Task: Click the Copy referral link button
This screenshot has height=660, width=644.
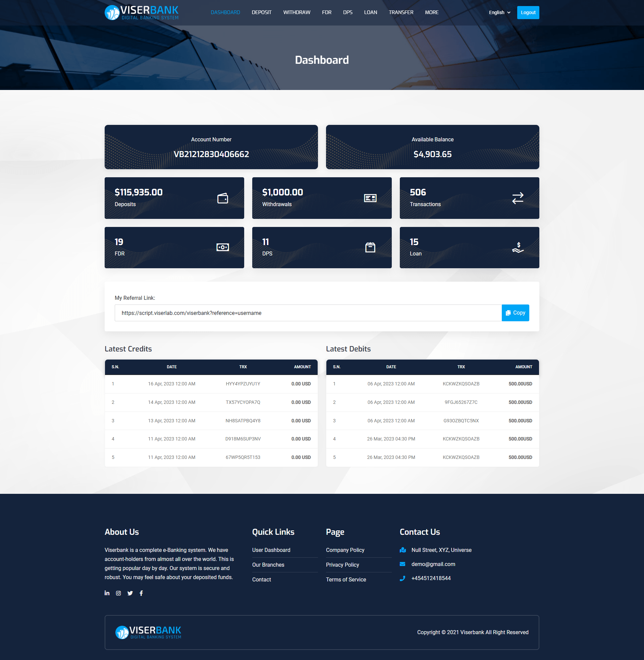Action: (x=516, y=312)
